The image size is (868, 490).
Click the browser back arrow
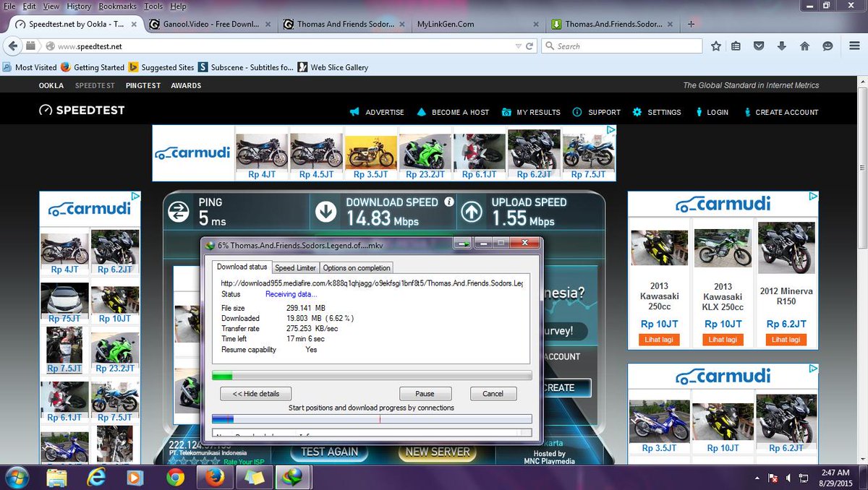tap(12, 46)
